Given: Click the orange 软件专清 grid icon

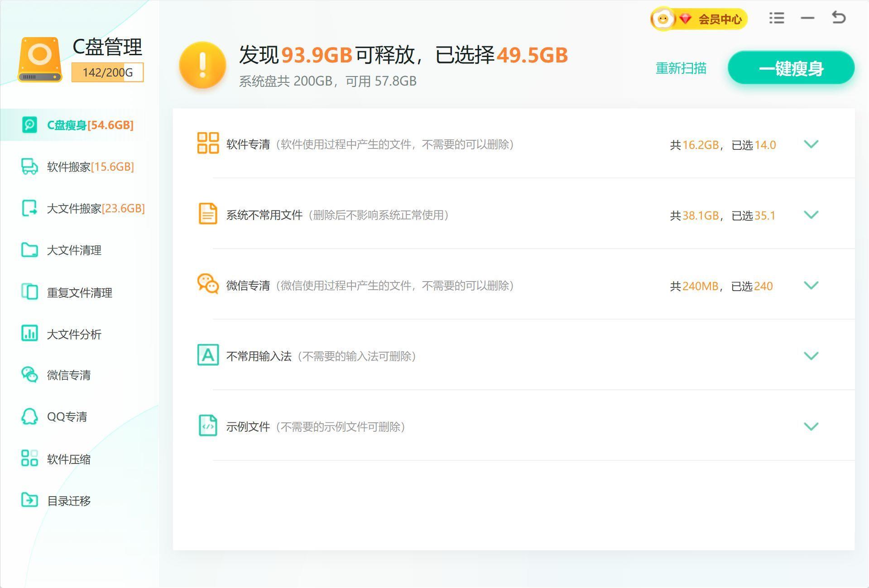Looking at the screenshot, I should [208, 143].
